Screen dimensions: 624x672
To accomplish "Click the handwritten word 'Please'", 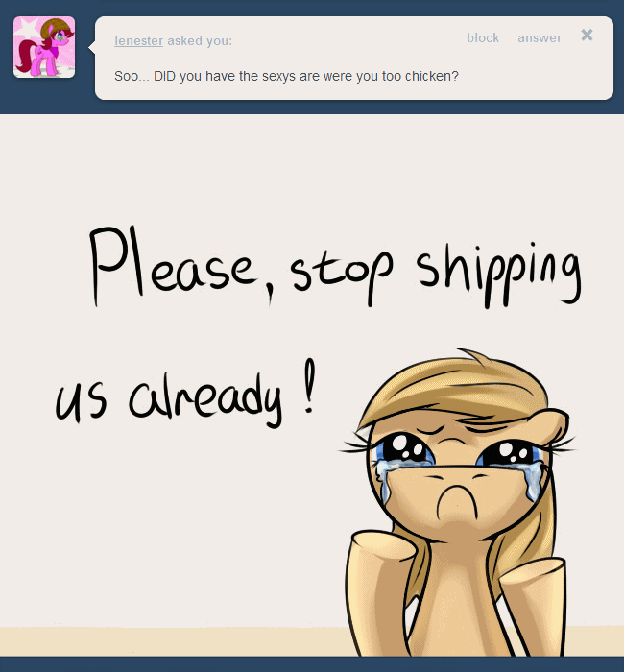I will 174,266.
